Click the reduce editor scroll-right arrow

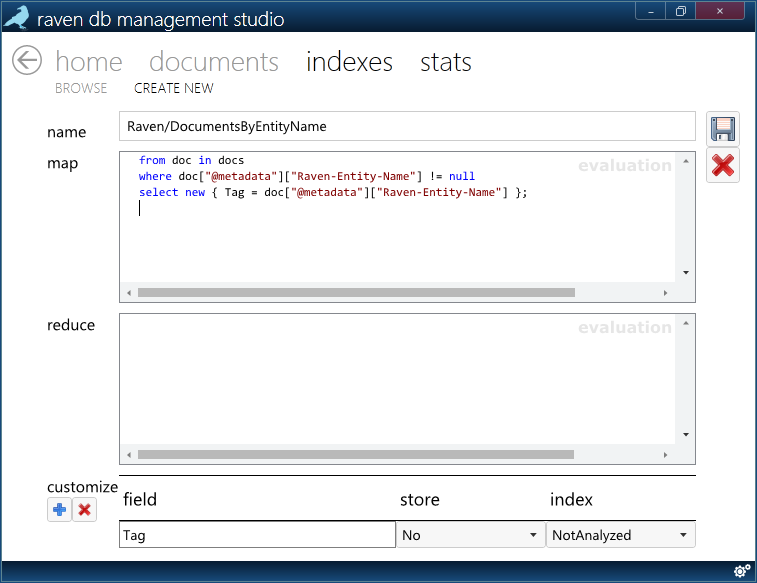665,455
